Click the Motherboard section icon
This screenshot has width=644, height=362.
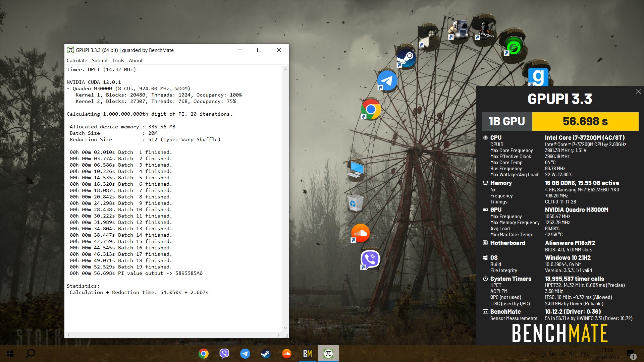point(485,243)
